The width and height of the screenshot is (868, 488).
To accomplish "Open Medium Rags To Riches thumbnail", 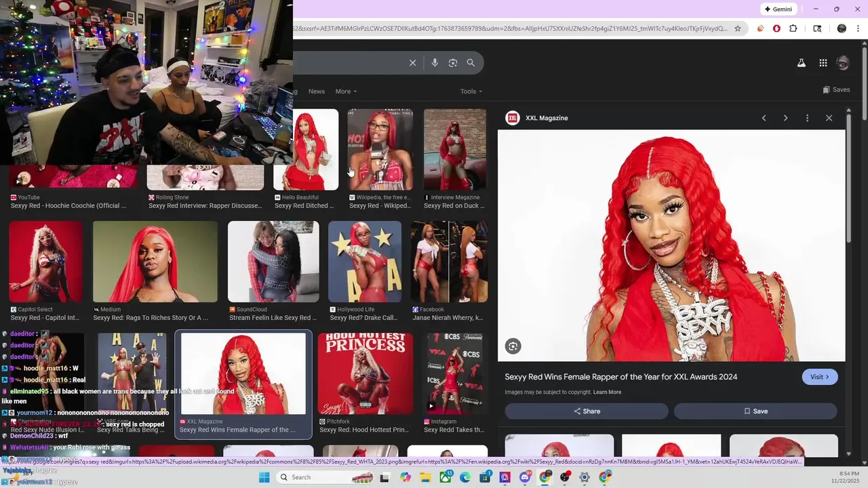I will click(155, 262).
